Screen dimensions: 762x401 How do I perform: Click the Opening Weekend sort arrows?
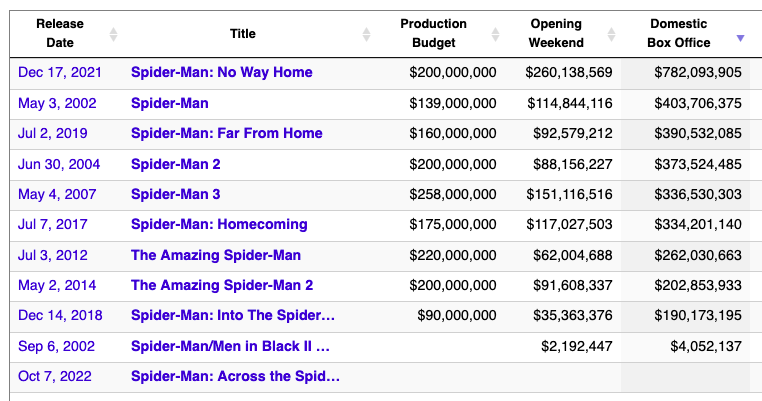(611, 34)
